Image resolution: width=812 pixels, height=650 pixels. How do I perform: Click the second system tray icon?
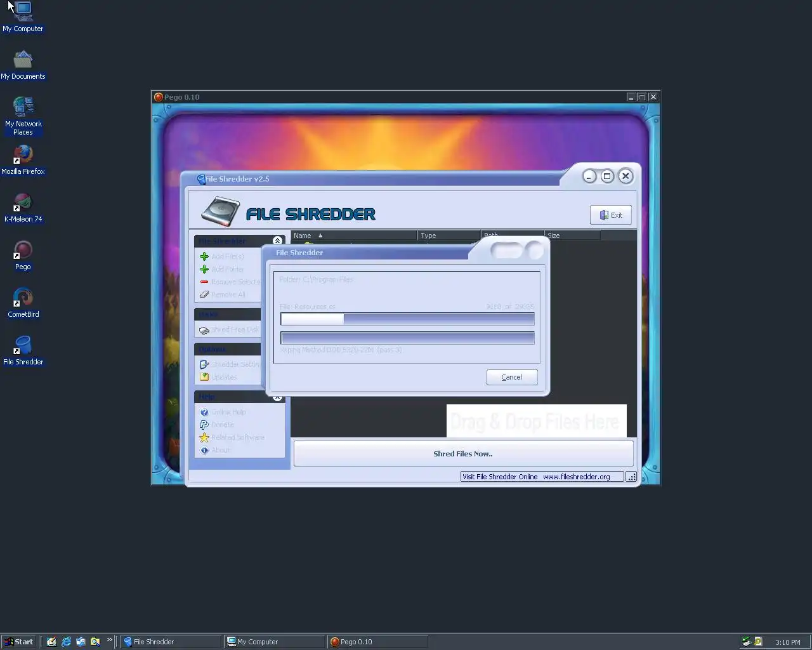coord(758,642)
